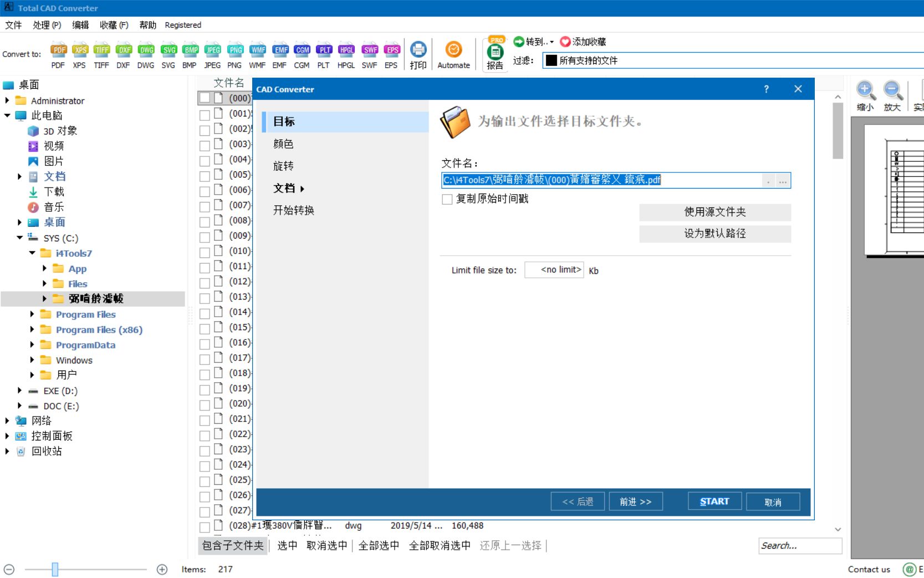Check file (020) checkbox
The width and height of the screenshot is (924, 578).
pos(205,405)
